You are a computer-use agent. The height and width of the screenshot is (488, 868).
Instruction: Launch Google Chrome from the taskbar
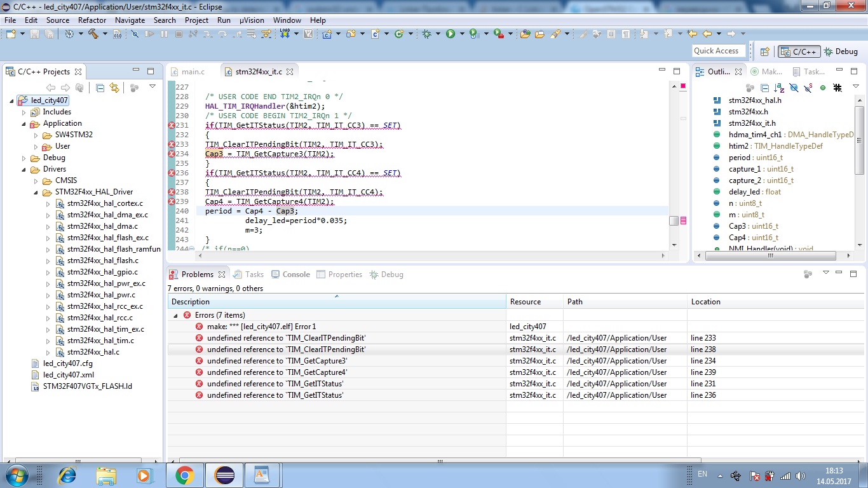184,475
